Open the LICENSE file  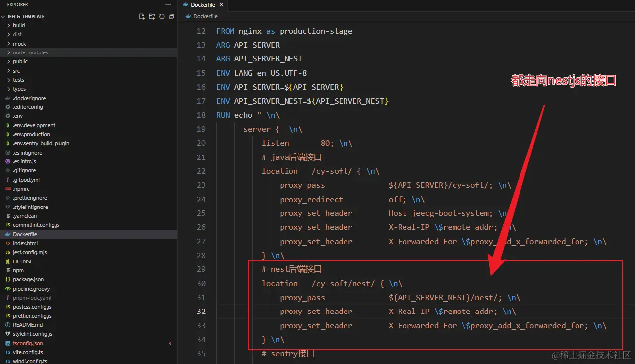pyautogui.click(x=89, y=261)
